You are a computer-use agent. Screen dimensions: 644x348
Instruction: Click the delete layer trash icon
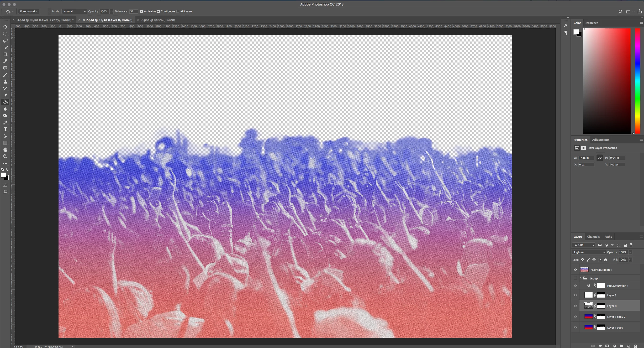click(x=635, y=346)
